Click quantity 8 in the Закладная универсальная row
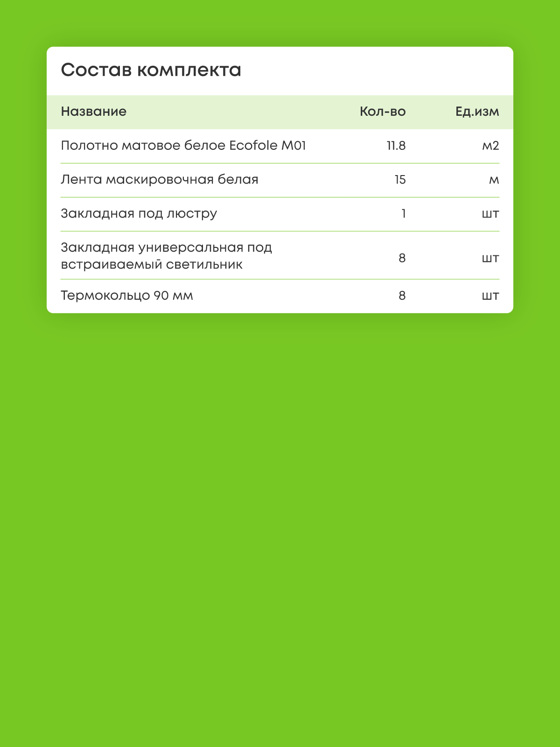This screenshot has height=747, width=560. pos(402,258)
